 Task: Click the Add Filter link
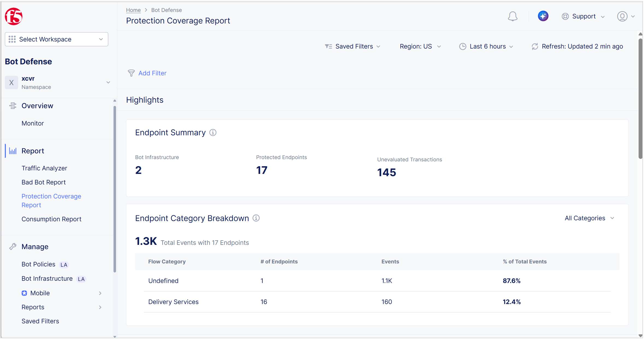[x=152, y=73]
